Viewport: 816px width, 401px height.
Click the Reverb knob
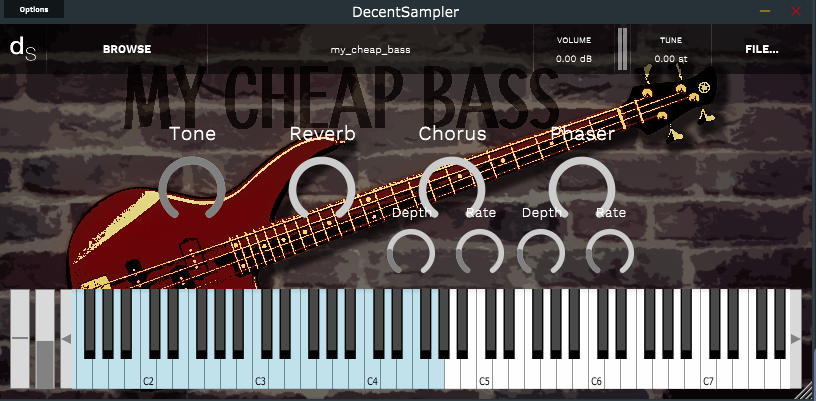322,188
